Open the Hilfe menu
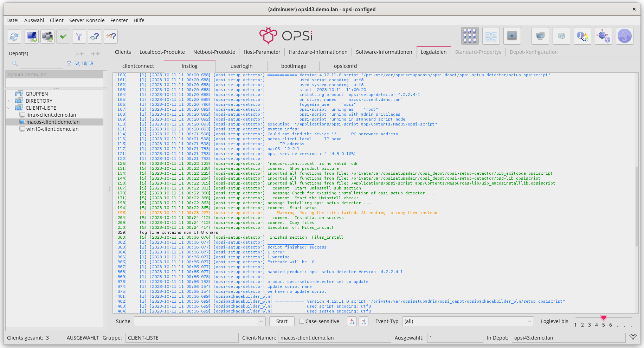Viewport: 644px width, 348px height. (x=139, y=20)
